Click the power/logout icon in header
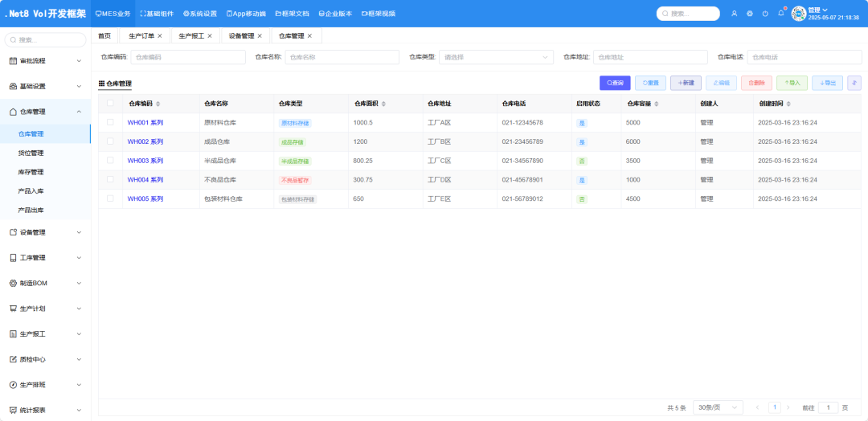 click(764, 14)
